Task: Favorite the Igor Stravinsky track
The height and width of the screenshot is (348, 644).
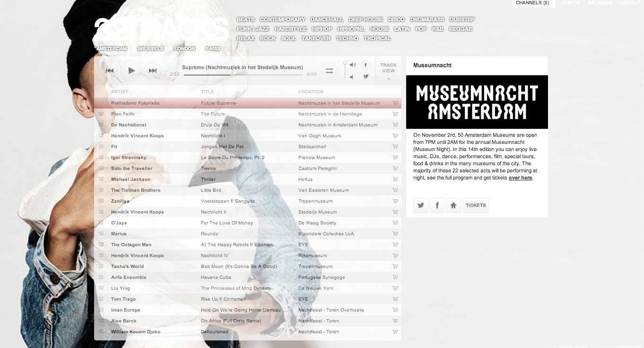Action: point(101,157)
